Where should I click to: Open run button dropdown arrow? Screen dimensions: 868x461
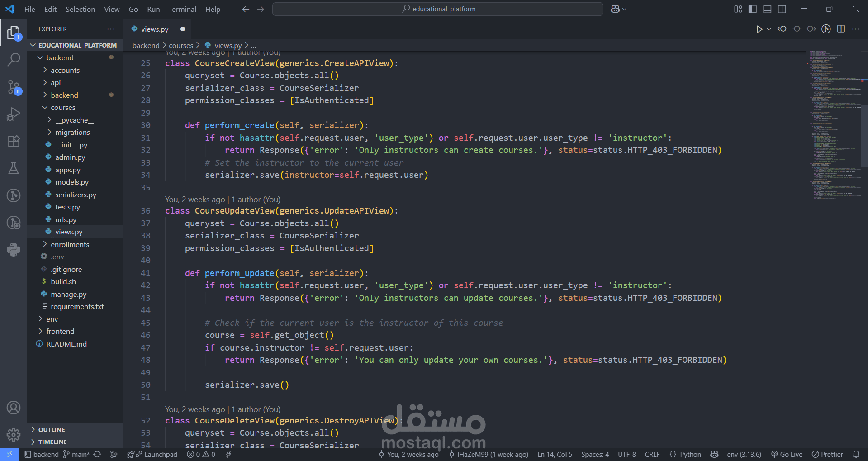pos(768,29)
